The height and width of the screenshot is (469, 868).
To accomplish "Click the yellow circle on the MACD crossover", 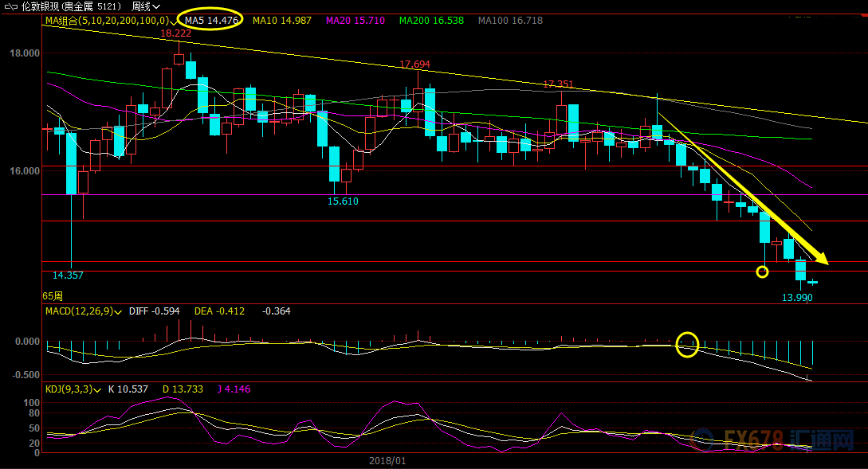I will click(688, 345).
